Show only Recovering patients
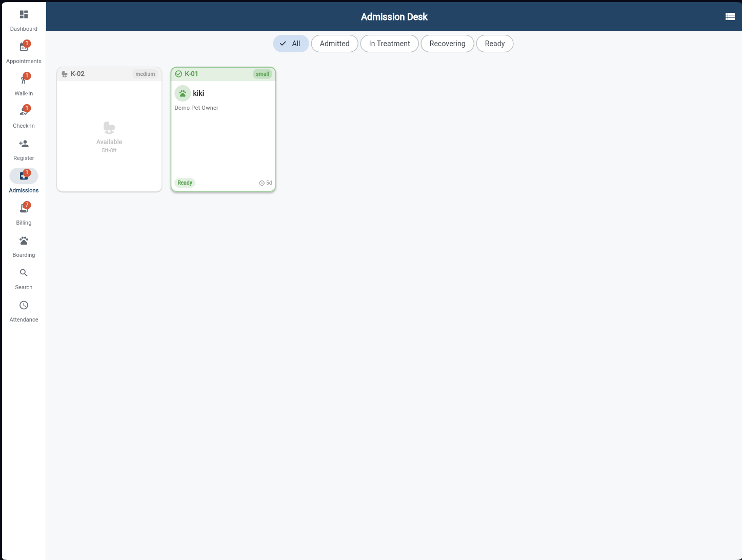742x560 pixels. [447, 44]
